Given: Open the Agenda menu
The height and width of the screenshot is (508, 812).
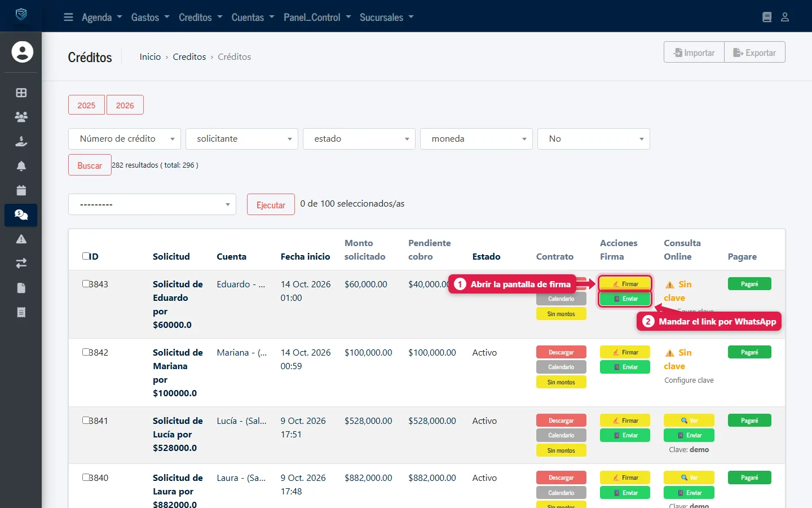Looking at the screenshot, I should (102, 17).
